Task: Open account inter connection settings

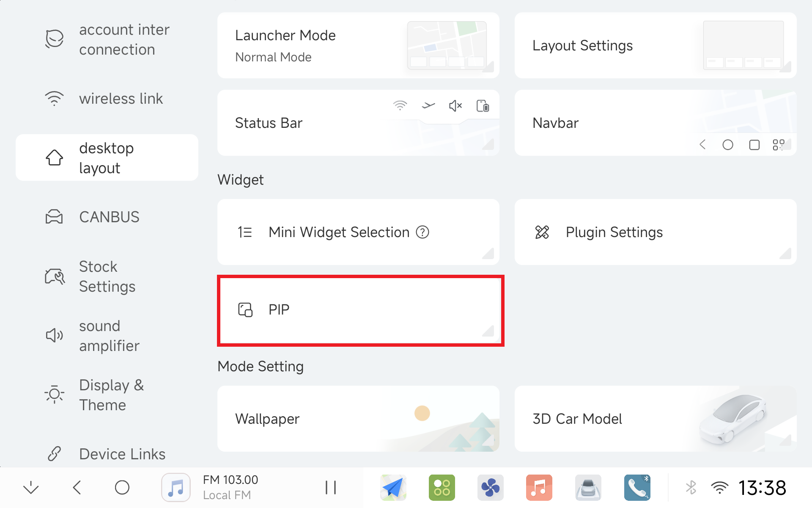Action: (x=107, y=39)
